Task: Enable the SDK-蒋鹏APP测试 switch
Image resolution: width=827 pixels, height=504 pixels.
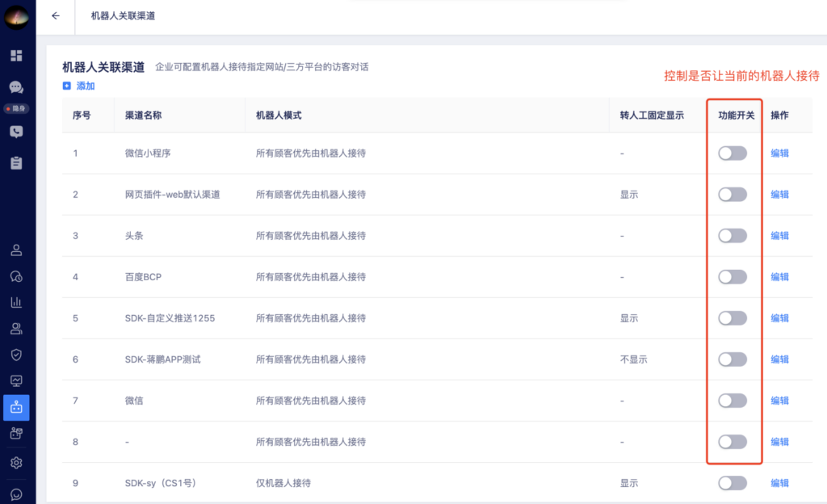Action: [733, 359]
